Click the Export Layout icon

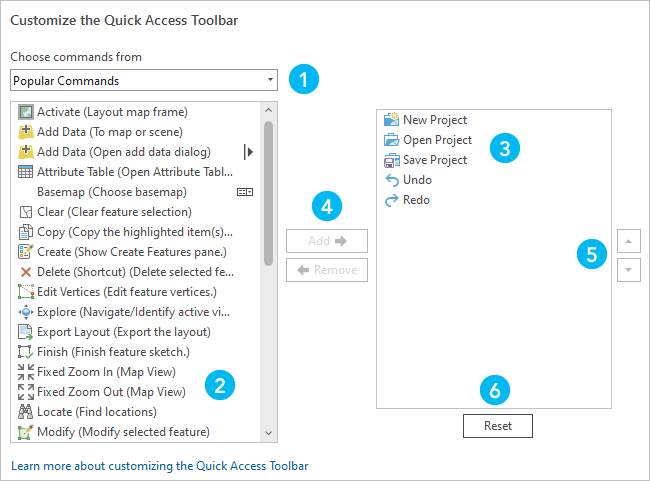point(26,332)
